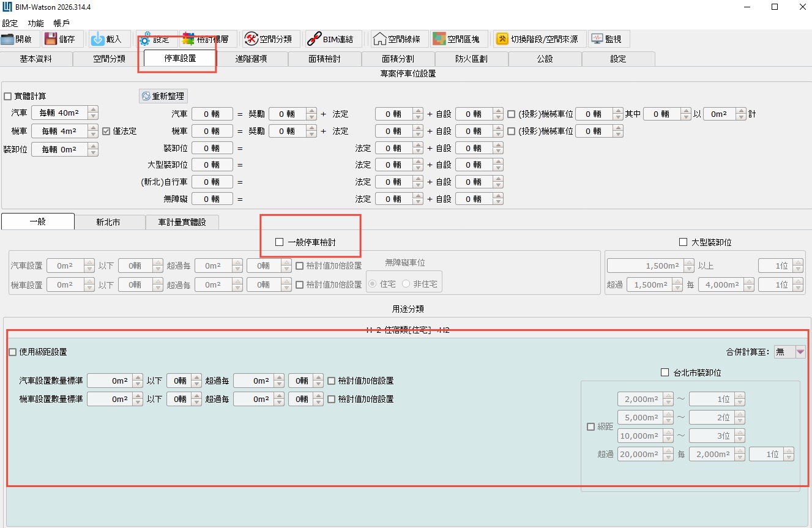Click the 汽車 每輛 40m² input field
This screenshot has height=528, width=812.
(x=59, y=113)
